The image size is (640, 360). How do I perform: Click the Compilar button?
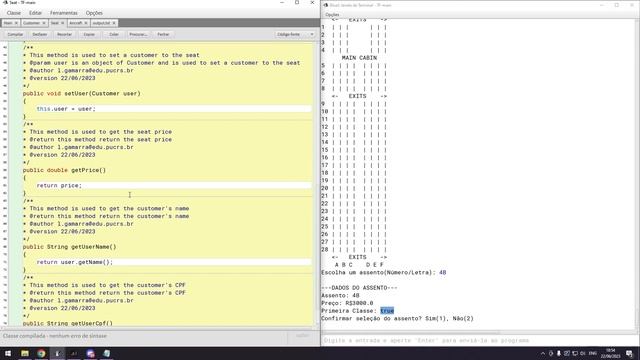click(15, 35)
